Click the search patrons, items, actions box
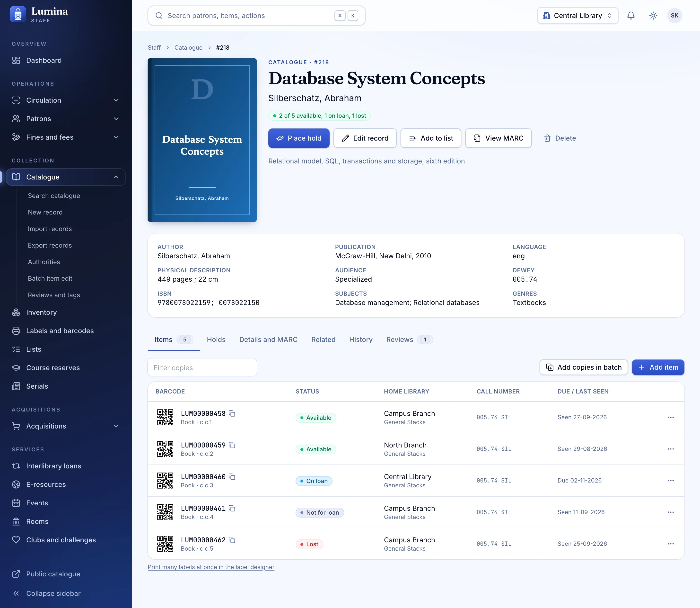This screenshot has height=608, width=700. [x=256, y=16]
